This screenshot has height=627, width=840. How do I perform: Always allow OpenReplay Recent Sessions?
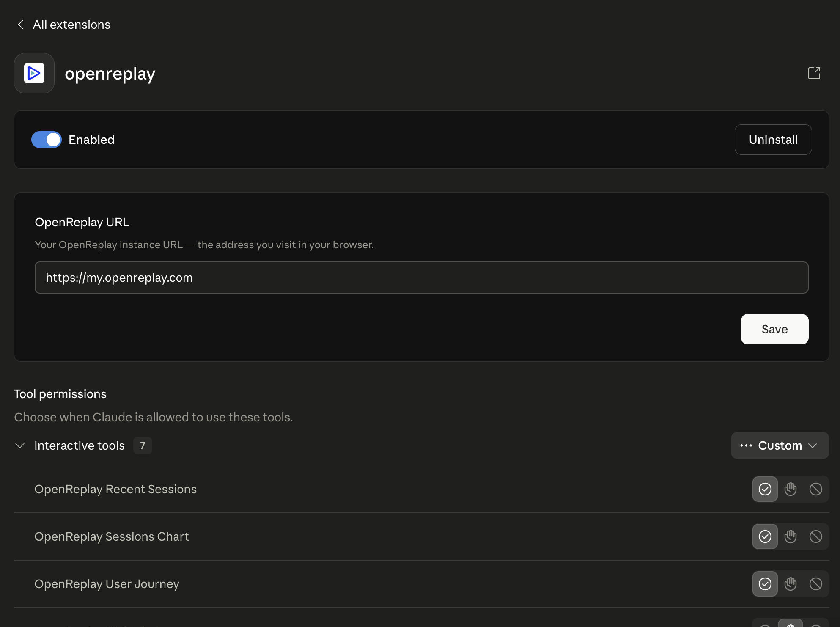click(x=765, y=489)
